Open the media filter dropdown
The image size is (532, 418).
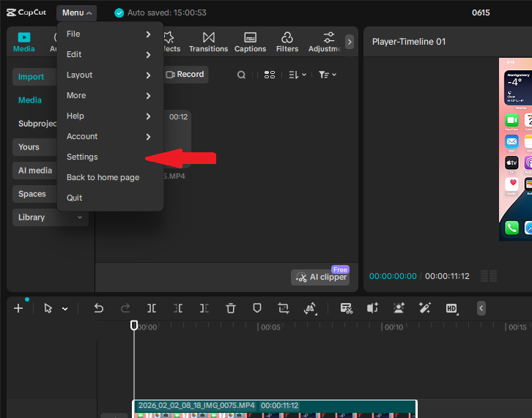point(327,75)
